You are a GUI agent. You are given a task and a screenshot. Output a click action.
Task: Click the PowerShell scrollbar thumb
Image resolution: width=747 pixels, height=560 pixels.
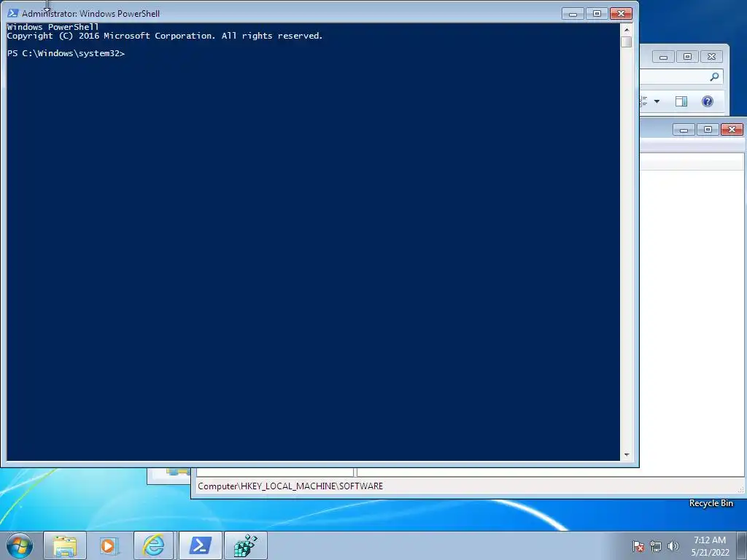click(627, 42)
